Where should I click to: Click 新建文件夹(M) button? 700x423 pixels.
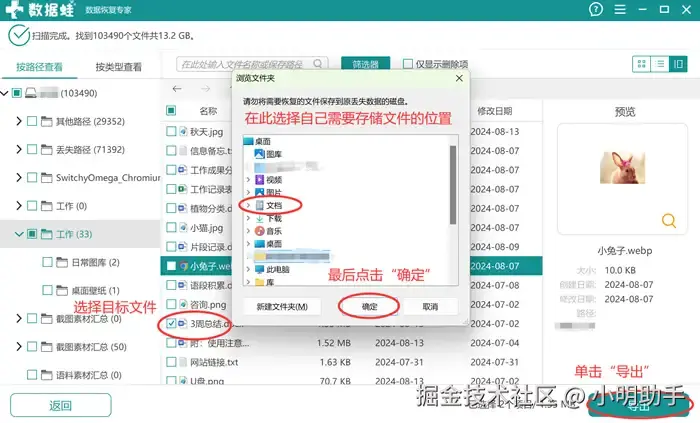pos(282,307)
